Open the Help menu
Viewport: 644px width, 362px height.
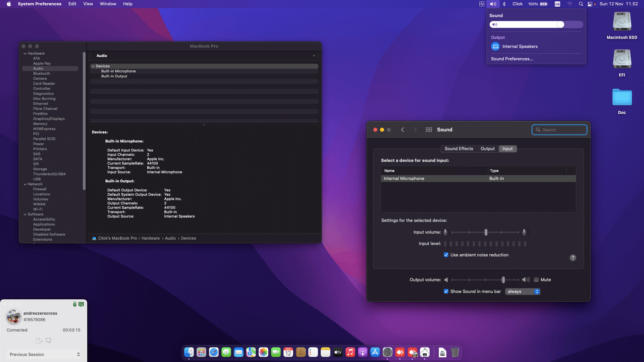tap(127, 4)
